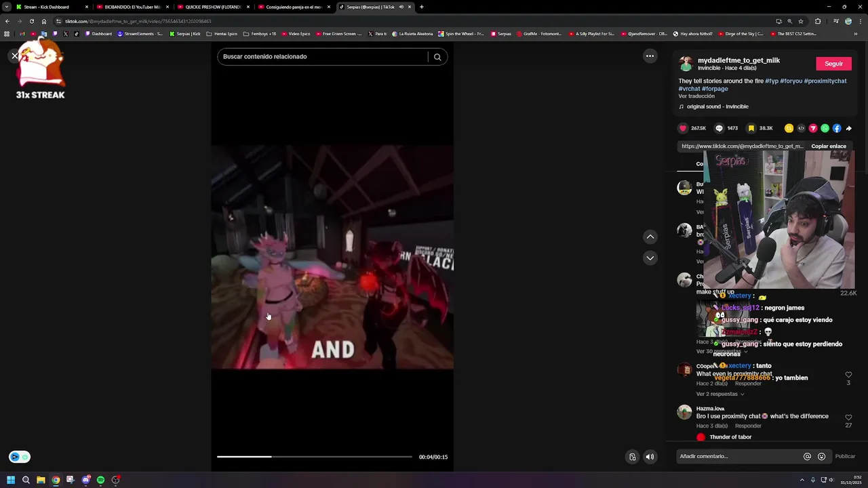The width and height of the screenshot is (868, 488).
Task: Reload the page
Action: pos(31,21)
